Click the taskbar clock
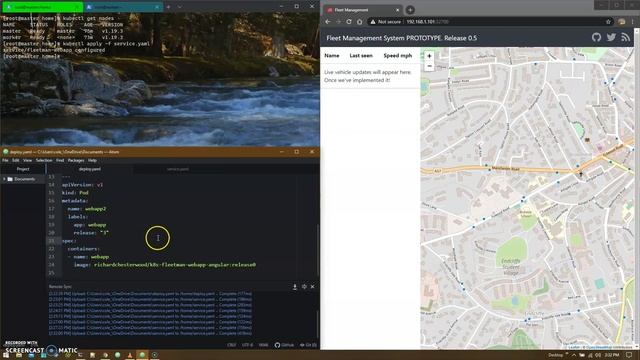 click(x=612, y=355)
